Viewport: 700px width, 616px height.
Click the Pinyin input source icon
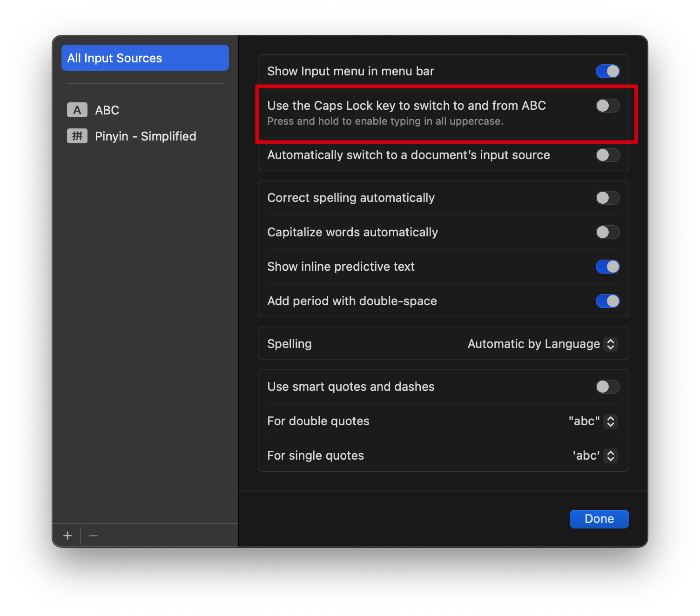coord(77,136)
